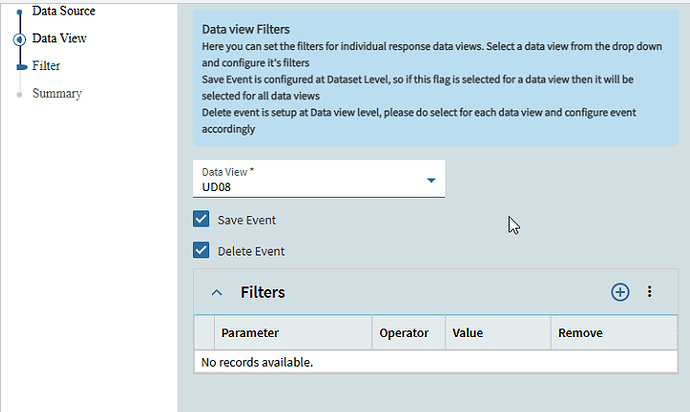Click the Data View step circle marker
Screen dimensions: 690x412
click(19, 39)
